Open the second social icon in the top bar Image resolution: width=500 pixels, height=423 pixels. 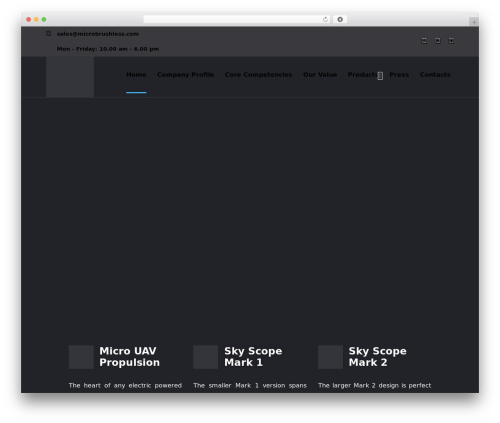point(438,41)
